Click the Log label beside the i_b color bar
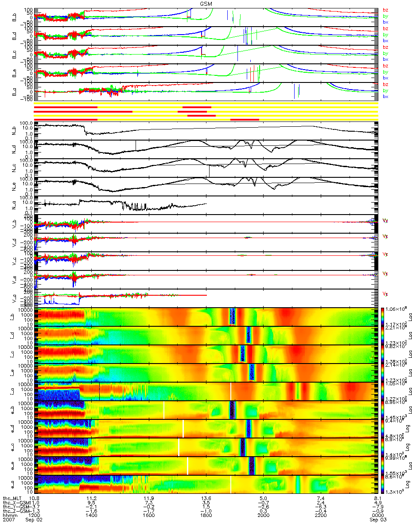412x532 pixels. point(409,317)
